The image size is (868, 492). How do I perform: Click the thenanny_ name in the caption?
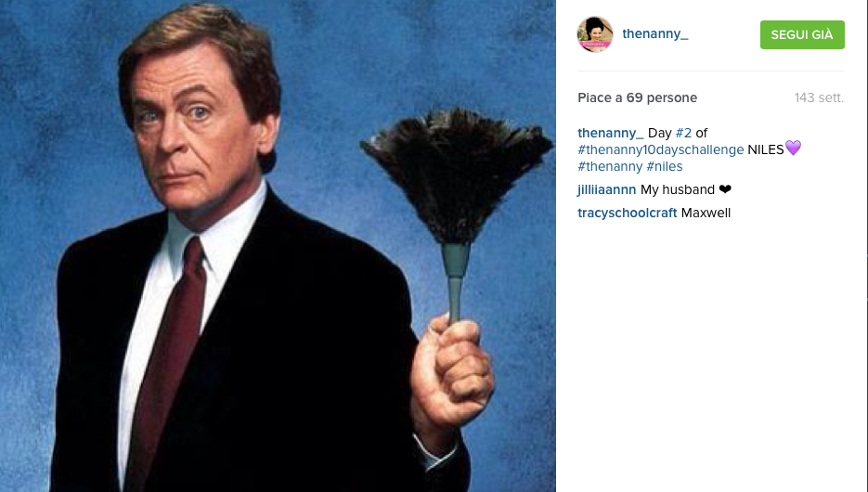coord(611,133)
